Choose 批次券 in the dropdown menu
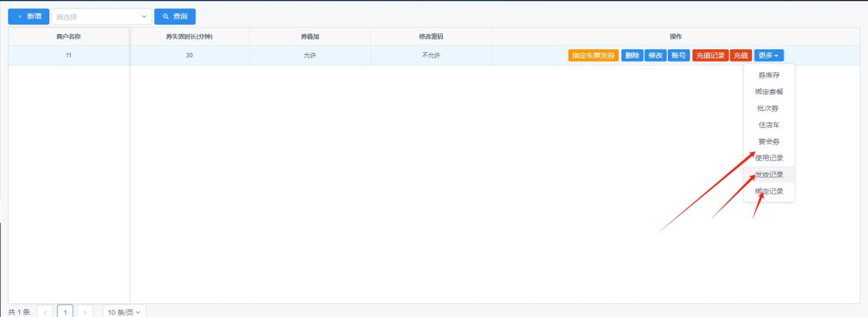868x317 pixels. [x=769, y=109]
